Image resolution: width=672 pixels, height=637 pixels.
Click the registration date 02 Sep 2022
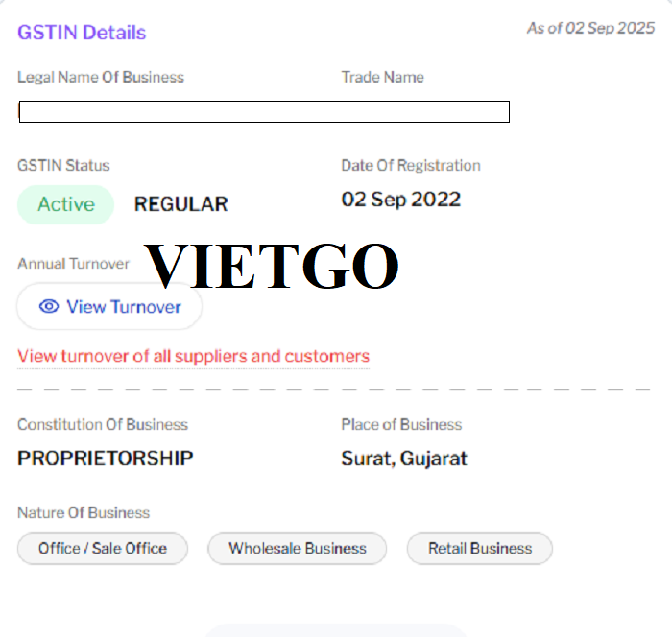(401, 200)
